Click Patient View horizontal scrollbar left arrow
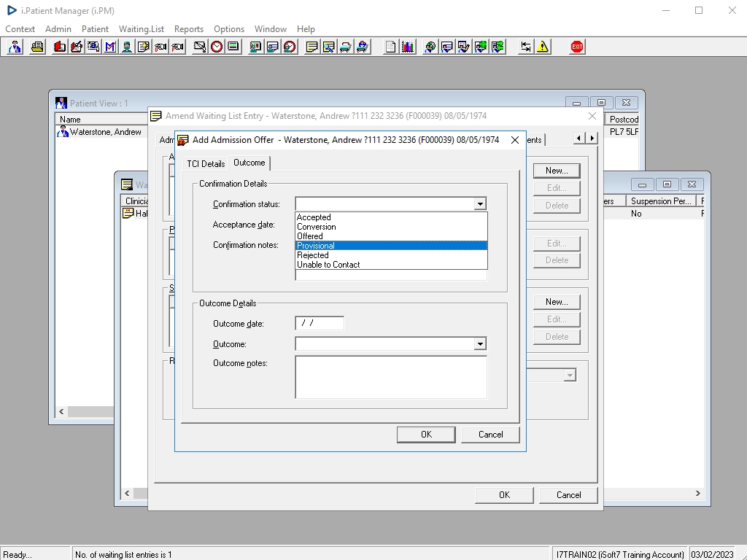747x560 pixels. point(61,411)
